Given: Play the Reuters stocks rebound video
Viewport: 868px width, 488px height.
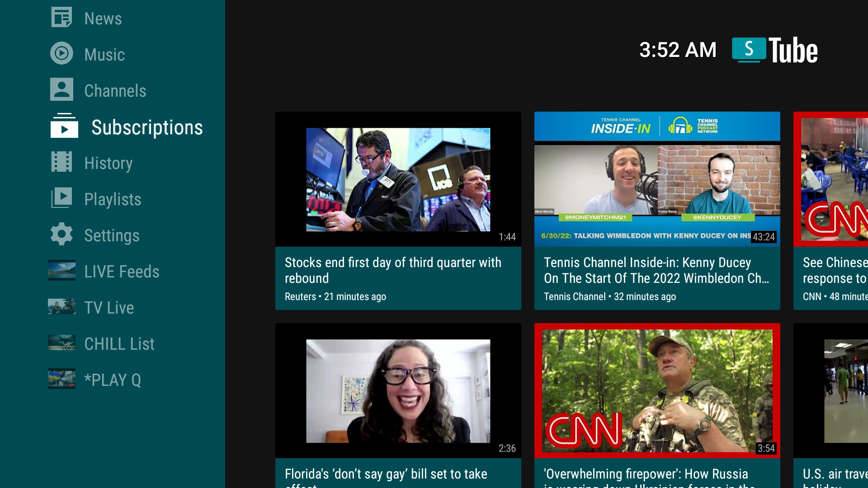Looking at the screenshot, I should pyautogui.click(x=398, y=179).
